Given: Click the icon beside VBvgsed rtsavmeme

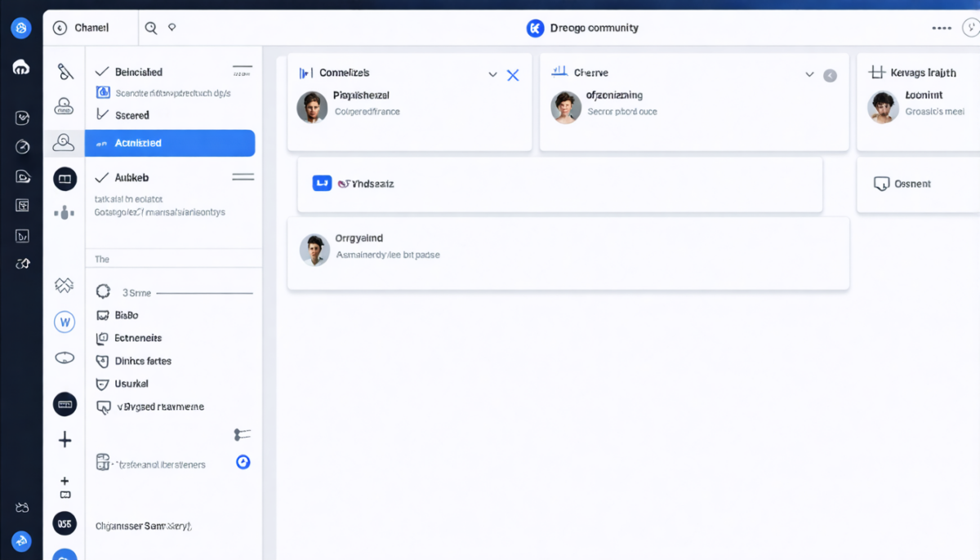Looking at the screenshot, I should tap(103, 407).
